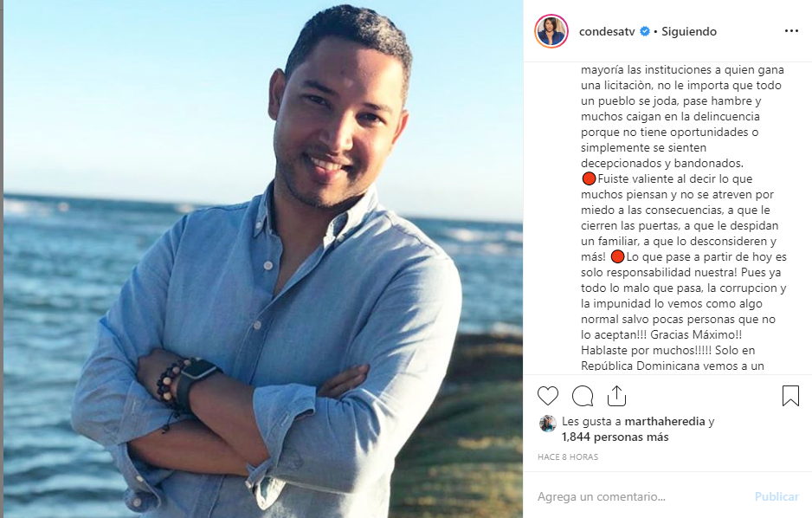Open the three-dot more options menu
This screenshot has height=518, width=812.
[791, 31]
